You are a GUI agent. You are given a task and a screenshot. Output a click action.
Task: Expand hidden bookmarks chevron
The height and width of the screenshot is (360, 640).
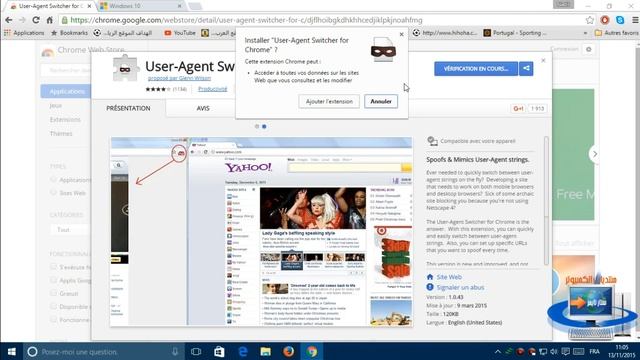tap(585, 33)
